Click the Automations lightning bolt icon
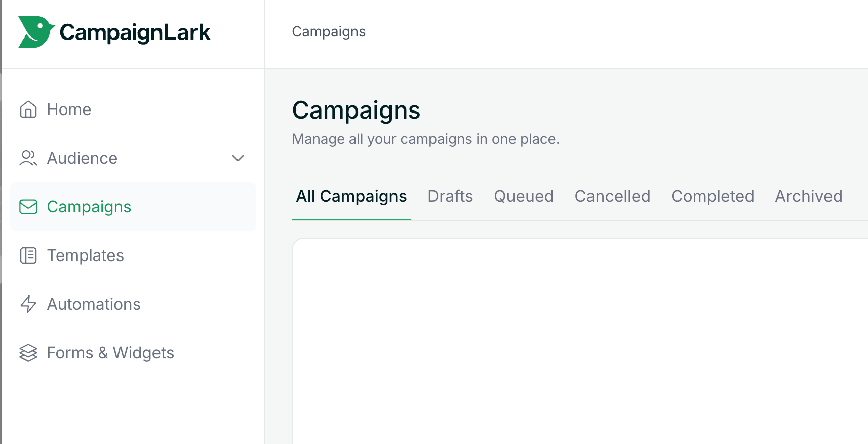This screenshot has width=868, height=444. (x=28, y=304)
